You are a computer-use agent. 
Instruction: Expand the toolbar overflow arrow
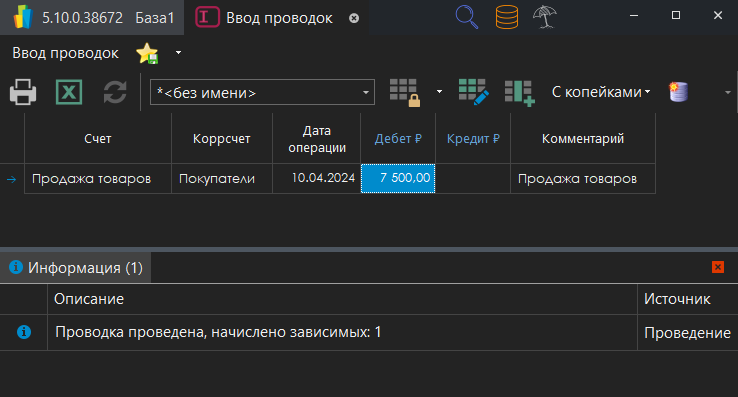[x=728, y=92]
